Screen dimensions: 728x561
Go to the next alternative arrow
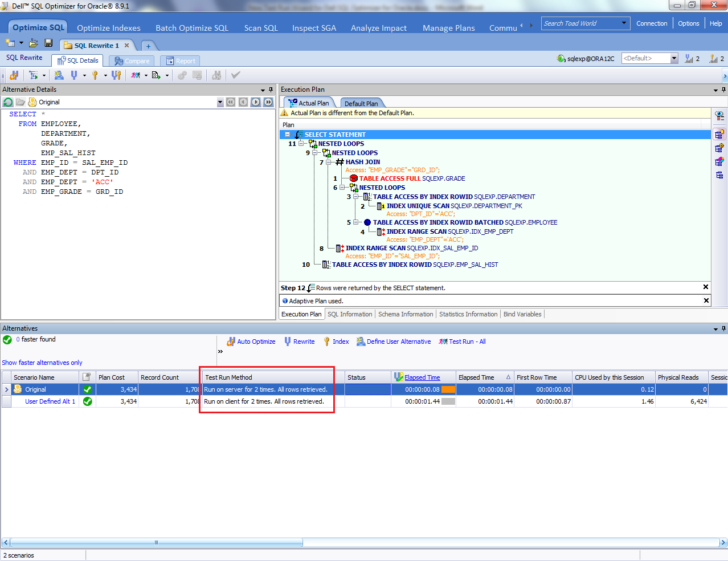(256, 102)
